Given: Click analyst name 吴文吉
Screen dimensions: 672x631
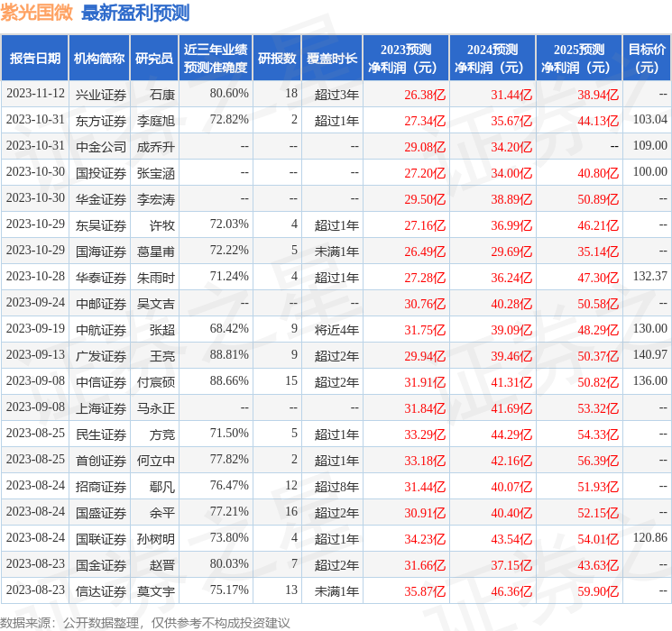Looking at the screenshot, I should click(156, 304).
